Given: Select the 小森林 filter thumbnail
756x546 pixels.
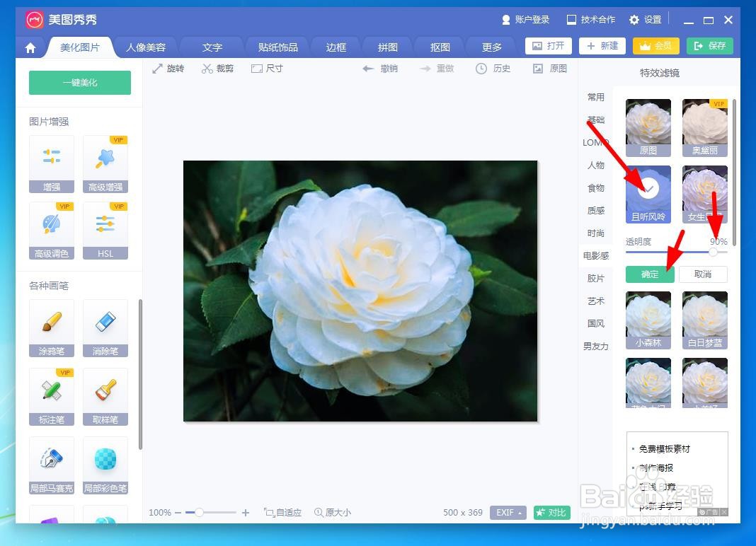Looking at the screenshot, I should [648, 320].
